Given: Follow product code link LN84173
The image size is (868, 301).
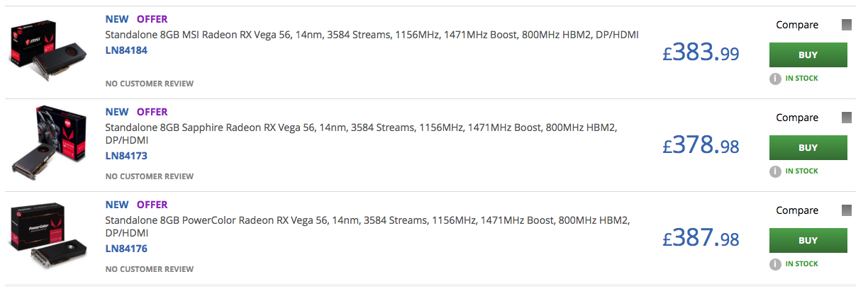Looking at the screenshot, I should 126,156.
